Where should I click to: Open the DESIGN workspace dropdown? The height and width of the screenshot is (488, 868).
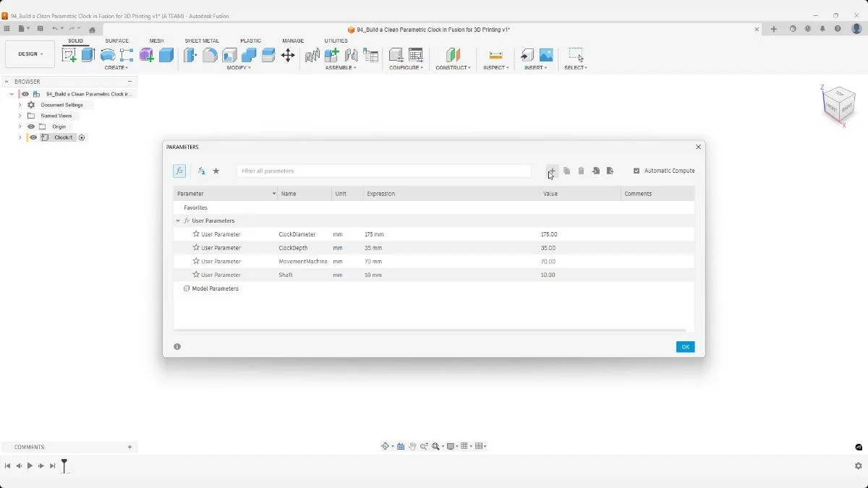pos(30,54)
